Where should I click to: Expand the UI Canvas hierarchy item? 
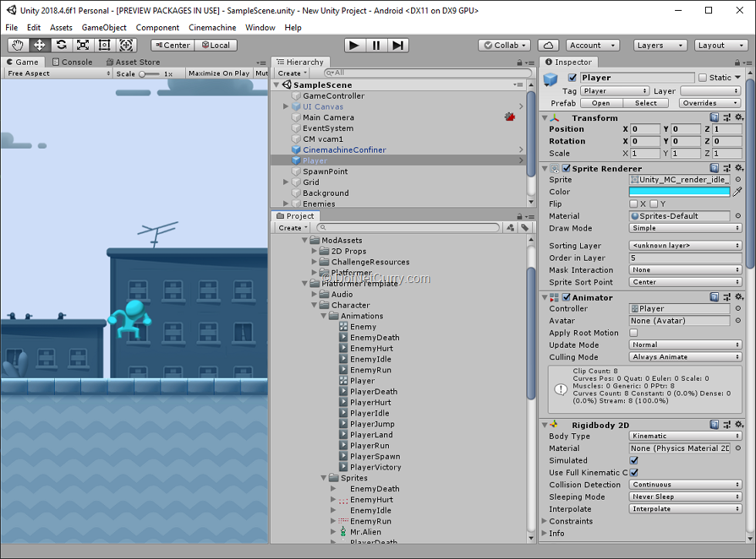pyautogui.click(x=286, y=106)
